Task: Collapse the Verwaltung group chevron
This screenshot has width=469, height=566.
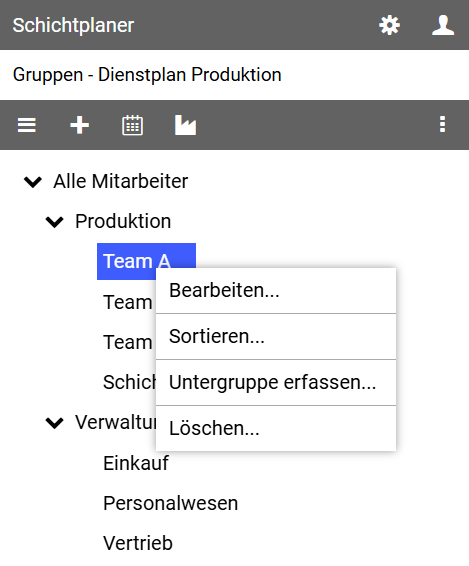Action: click(55, 423)
